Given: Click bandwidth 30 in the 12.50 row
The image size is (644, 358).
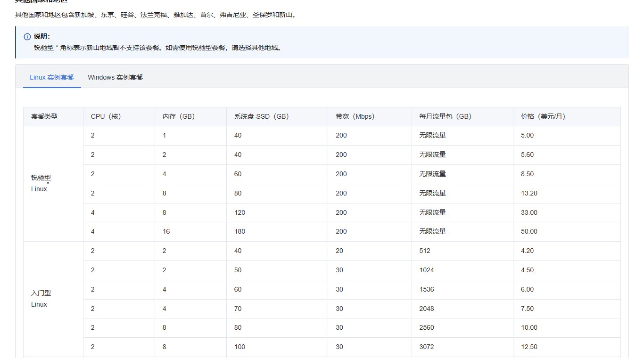Looking at the screenshot, I should tap(370, 347).
